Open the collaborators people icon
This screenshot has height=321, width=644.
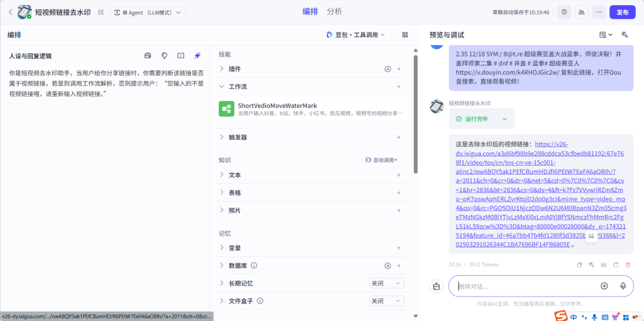coord(582,13)
